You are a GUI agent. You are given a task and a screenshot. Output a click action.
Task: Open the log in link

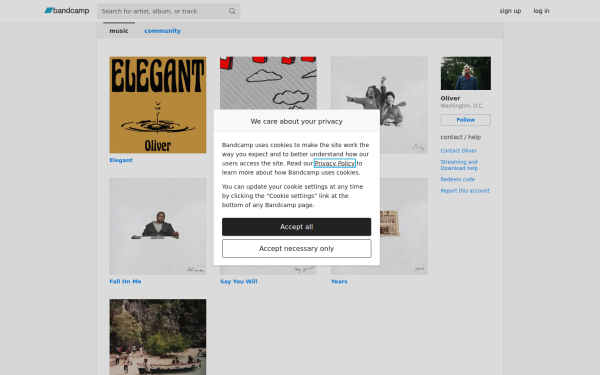pyautogui.click(x=541, y=11)
